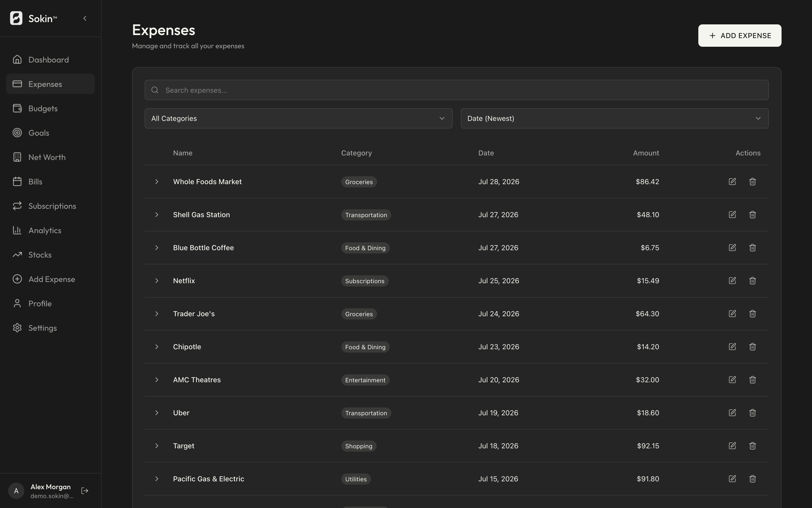The width and height of the screenshot is (812, 508).
Task: Expand the Target row details
Action: [x=157, y=446]
